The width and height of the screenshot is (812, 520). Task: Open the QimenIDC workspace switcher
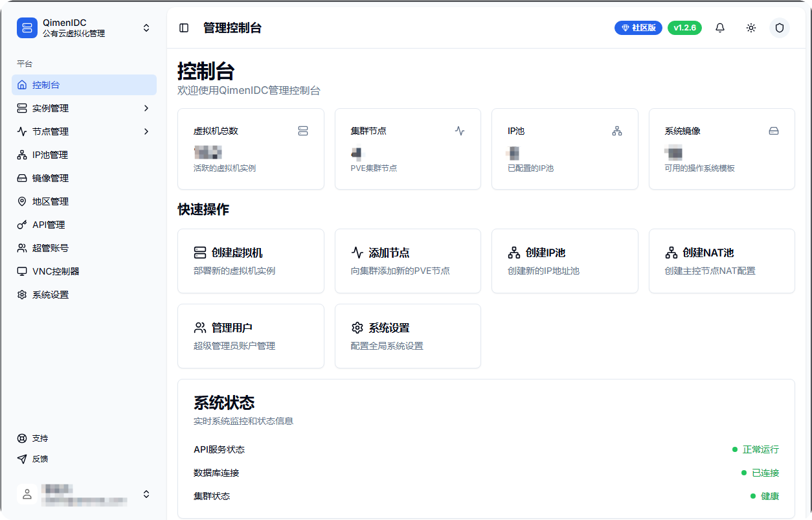tap(146, 28)
